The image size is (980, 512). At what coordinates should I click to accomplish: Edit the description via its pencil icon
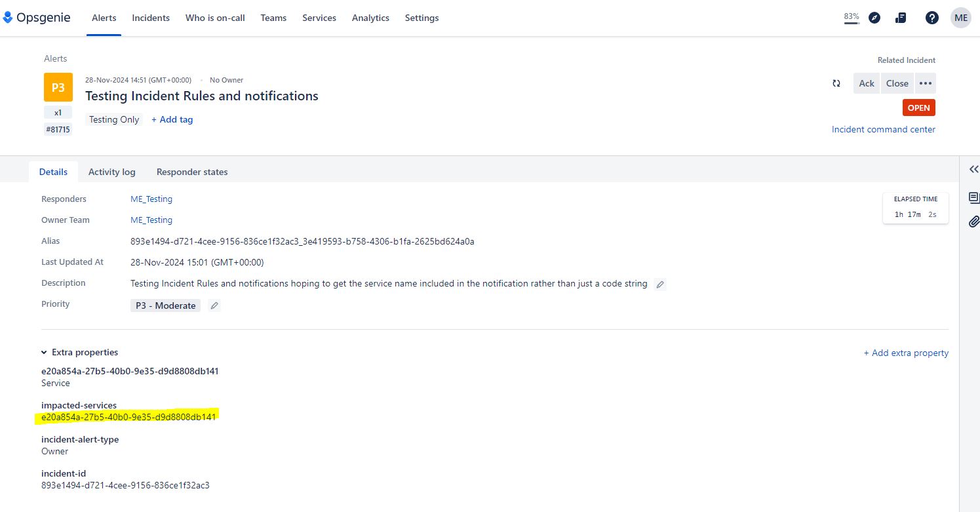click(x=660, y=284)
